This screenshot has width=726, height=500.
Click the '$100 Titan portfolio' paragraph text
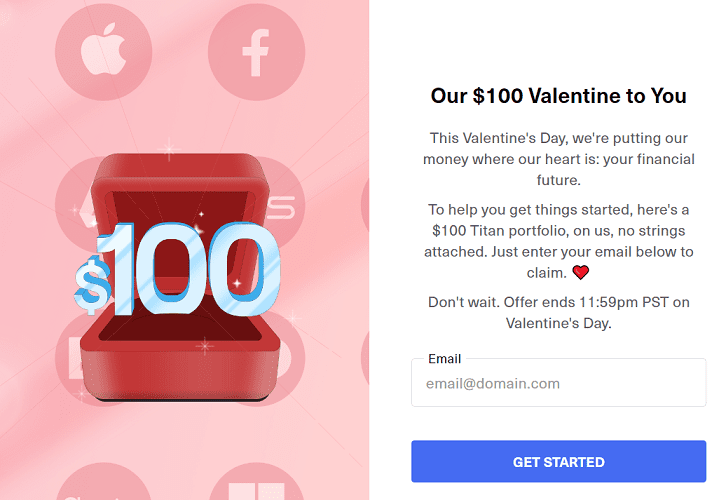[558, 241]
